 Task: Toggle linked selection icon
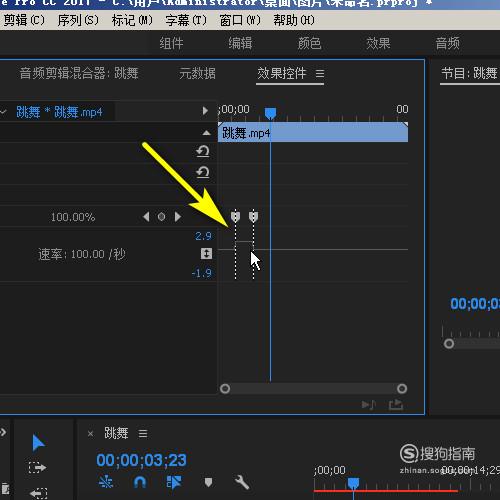tap(174, 482)
